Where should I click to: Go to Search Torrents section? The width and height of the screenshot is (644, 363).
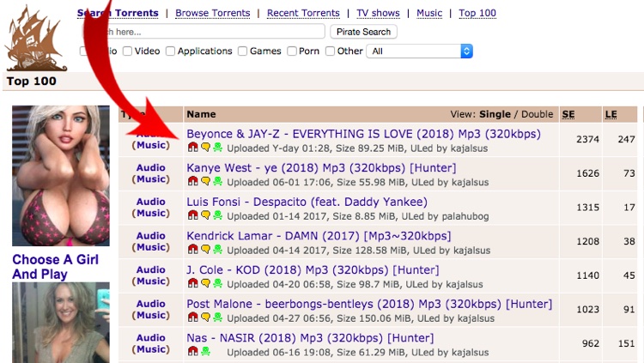[118, 13]
